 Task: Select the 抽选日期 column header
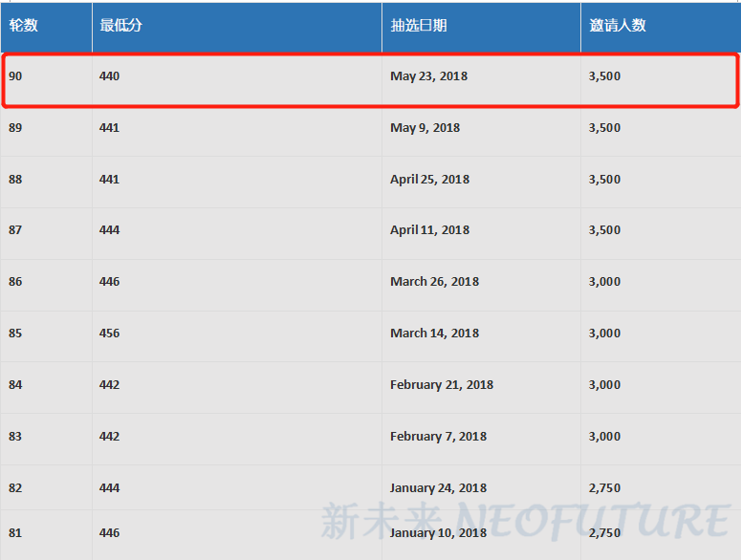tap(418, 26)
